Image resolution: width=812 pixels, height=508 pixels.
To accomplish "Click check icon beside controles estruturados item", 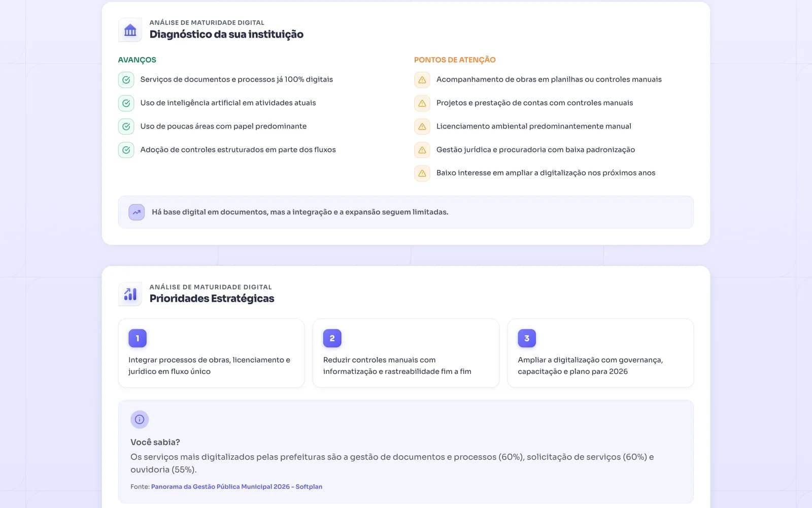I will click(x=126, y=150).
